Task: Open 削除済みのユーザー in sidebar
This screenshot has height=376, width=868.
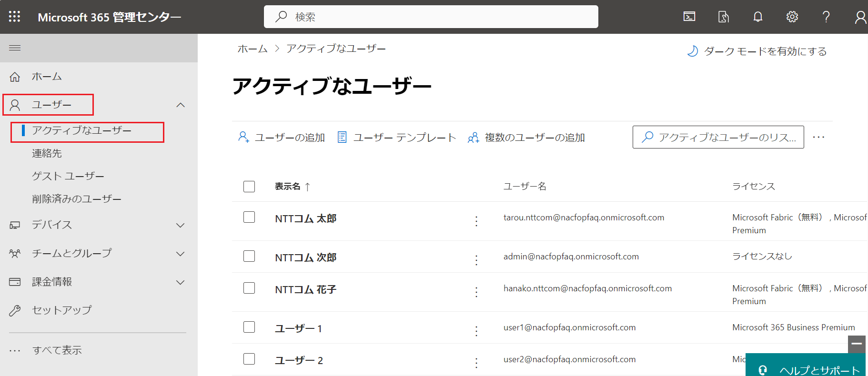Action: (77, 199)
